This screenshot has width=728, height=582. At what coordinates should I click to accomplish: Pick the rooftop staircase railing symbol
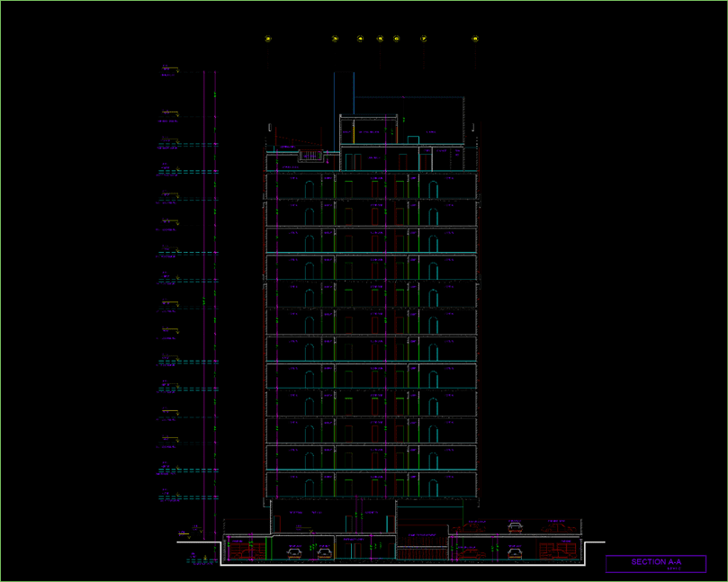tap(310, 156)
